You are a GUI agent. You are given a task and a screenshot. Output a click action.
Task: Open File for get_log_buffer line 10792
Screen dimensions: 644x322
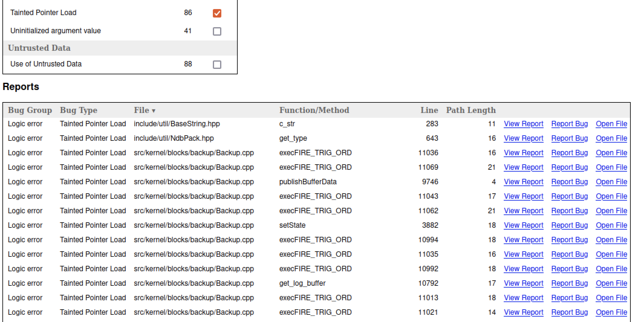point(611,283)
